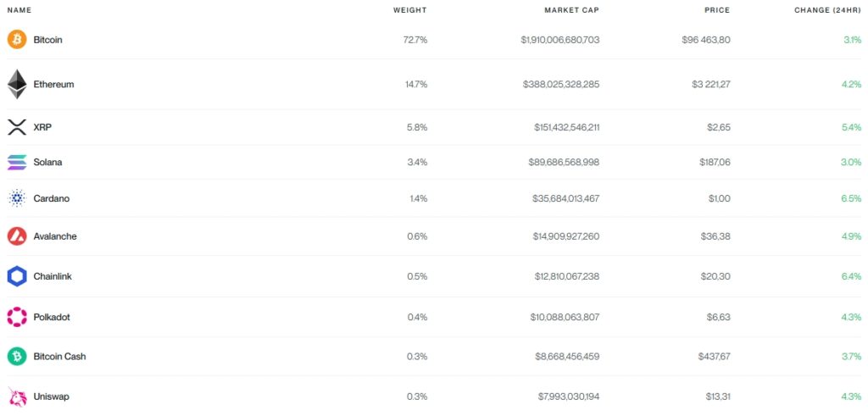The height and width of the screenshot is (416, 868).
Task: Select Bitcoin market cap value
Action: click(559, 40)
